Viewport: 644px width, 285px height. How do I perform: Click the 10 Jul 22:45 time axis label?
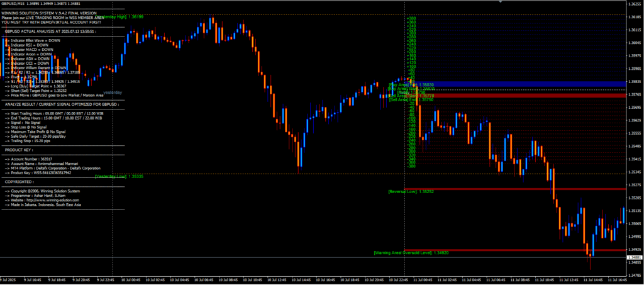pyautogui.click(x=400, y=280)
